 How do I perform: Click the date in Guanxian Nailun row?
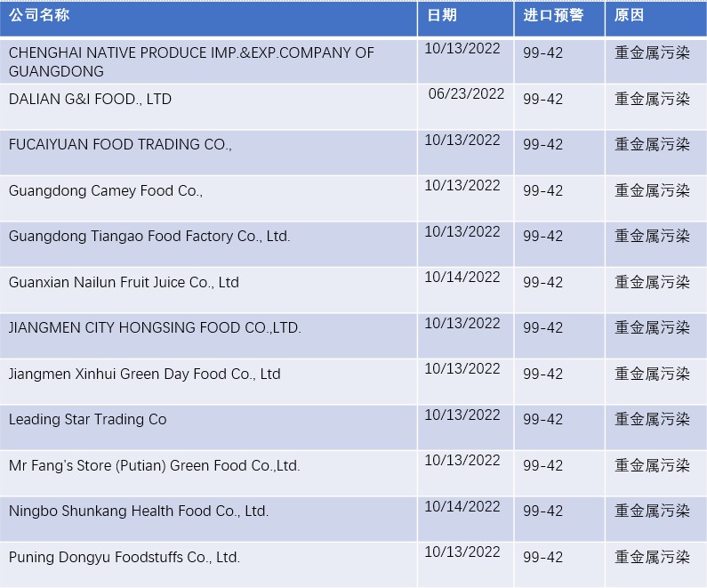pyautogui.click(x=462, y=278)
